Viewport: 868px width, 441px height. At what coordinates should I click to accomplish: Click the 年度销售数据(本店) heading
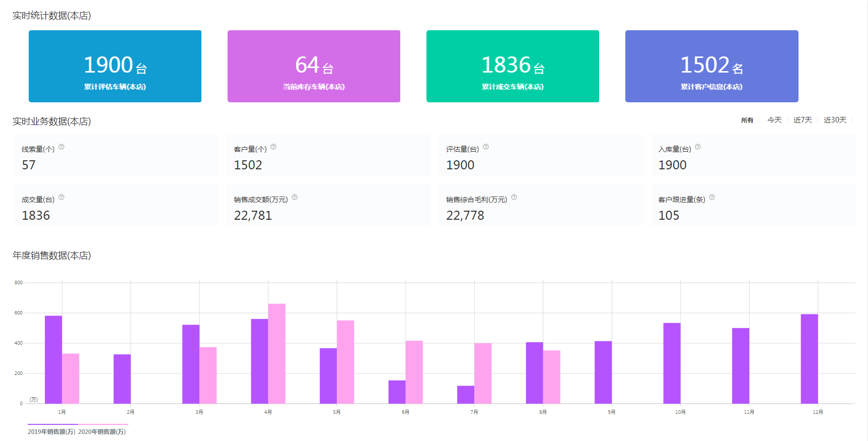click(52, 256)
